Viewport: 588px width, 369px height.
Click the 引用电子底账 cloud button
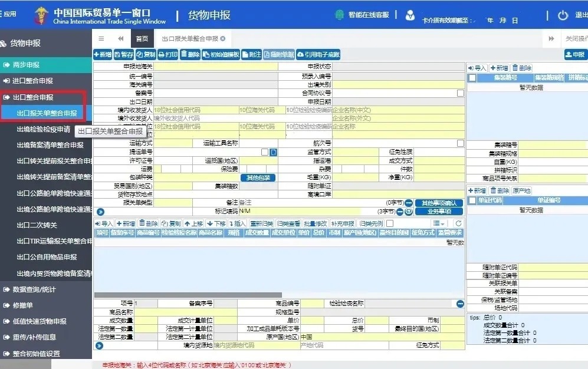pos(318,55)
